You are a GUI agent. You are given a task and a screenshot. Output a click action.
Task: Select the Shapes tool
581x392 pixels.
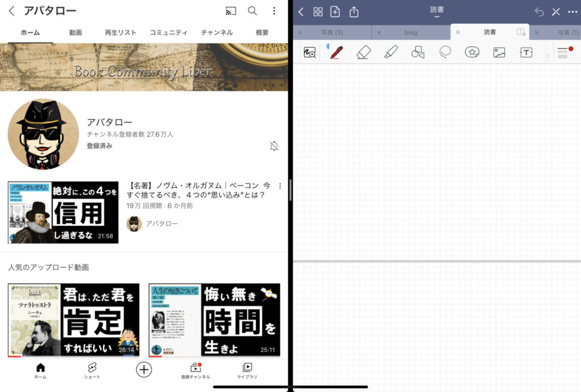418,52
